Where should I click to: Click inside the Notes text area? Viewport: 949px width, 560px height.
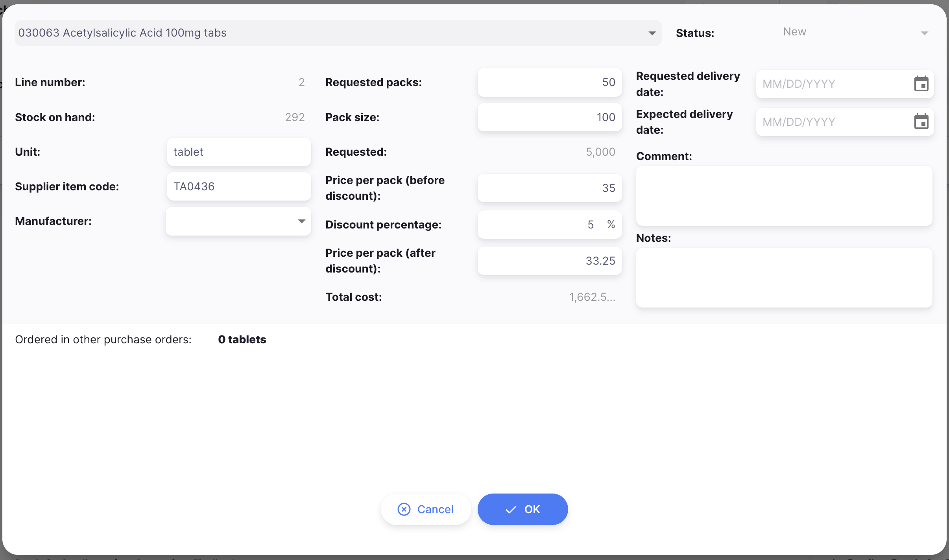pos(784,278)
